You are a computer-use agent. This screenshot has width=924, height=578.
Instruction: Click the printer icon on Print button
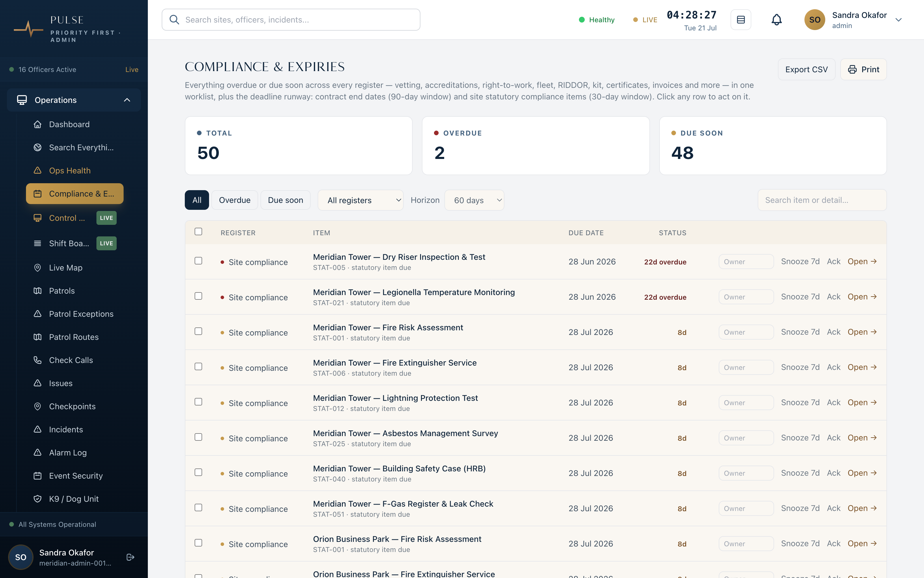click(x=852, y=70)
